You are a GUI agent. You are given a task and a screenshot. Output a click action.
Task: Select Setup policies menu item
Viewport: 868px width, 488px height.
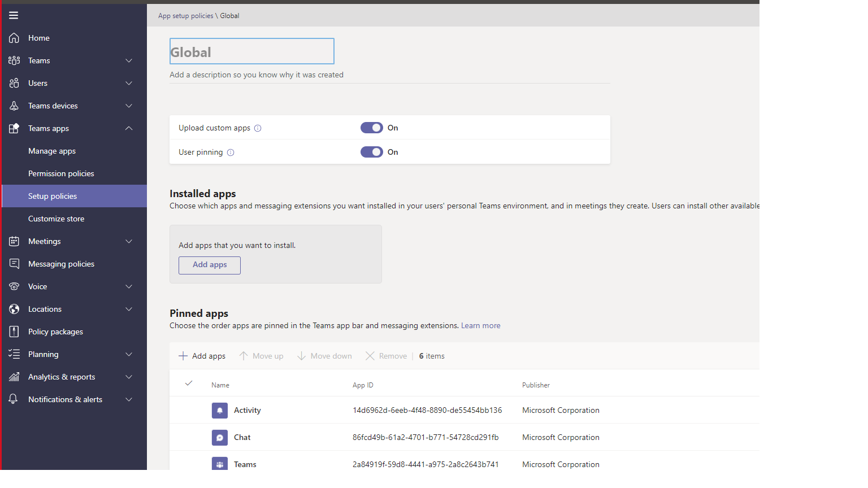click(x=75, y=196)
